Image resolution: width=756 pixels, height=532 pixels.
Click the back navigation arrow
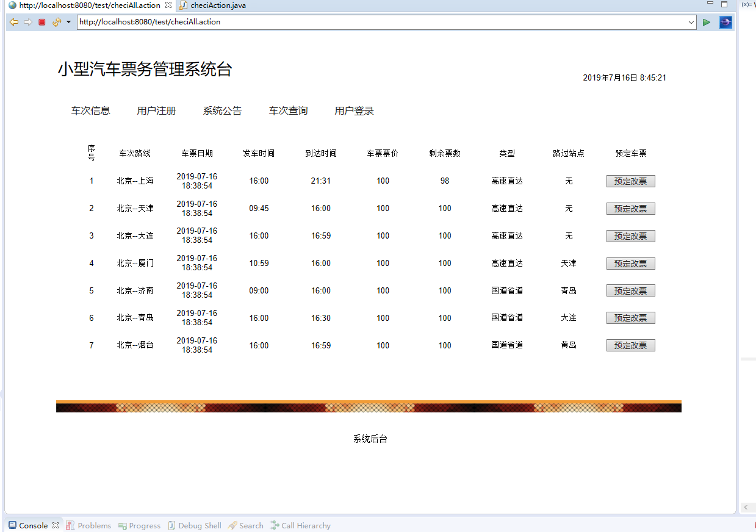[14, 22]
